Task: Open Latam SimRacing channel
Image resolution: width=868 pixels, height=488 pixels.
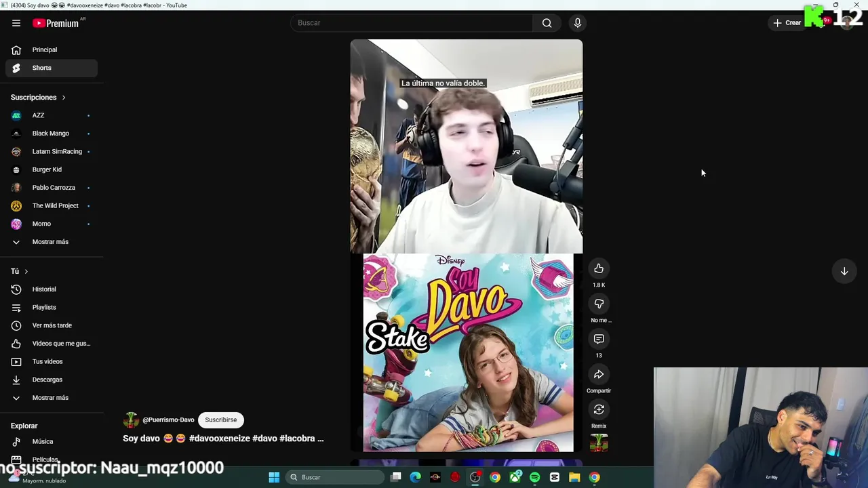Action: click(x=52, y=152)
